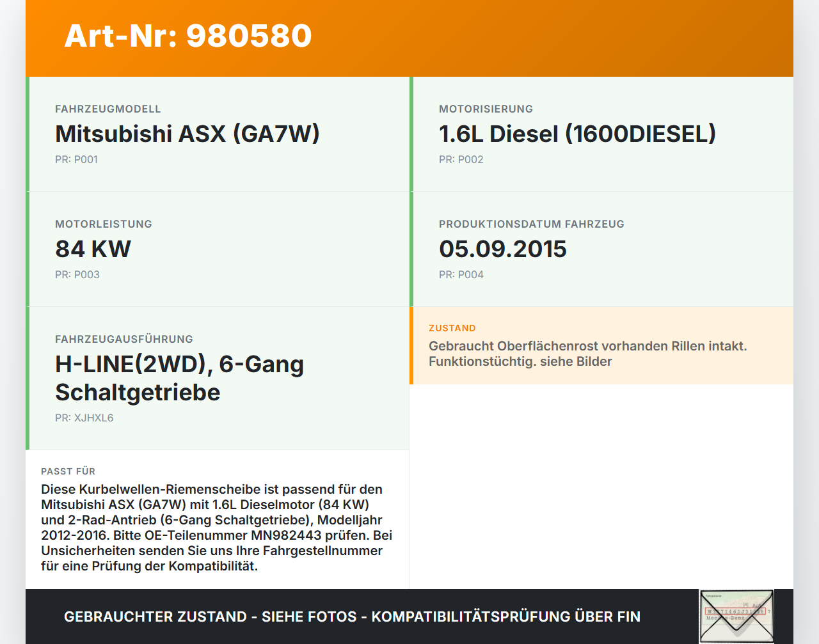Click the green bar beside FAHRZEUGMODELL

pyautogui.click(x=27, y=134)
